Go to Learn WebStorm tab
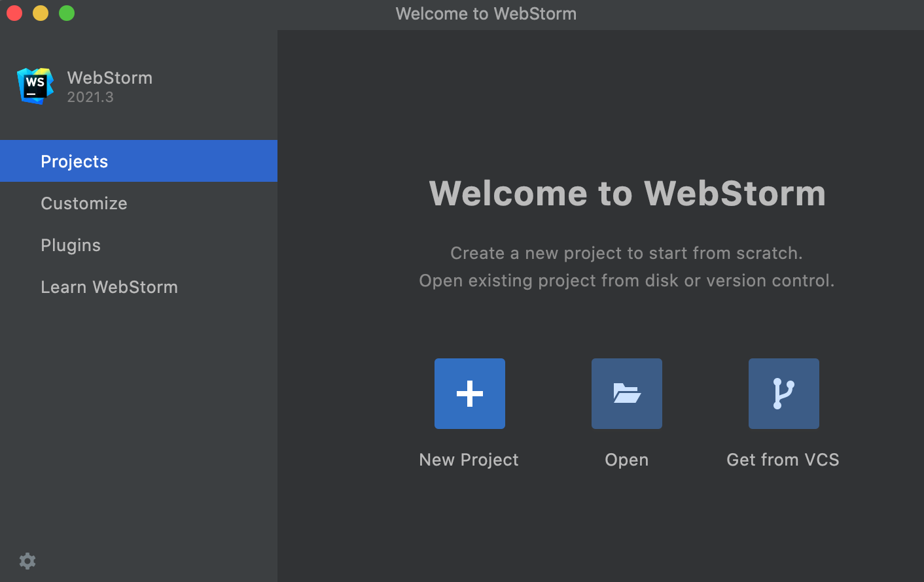Image resolution: width=924 pixels, height=582 pixels. (x=139, y=286)
